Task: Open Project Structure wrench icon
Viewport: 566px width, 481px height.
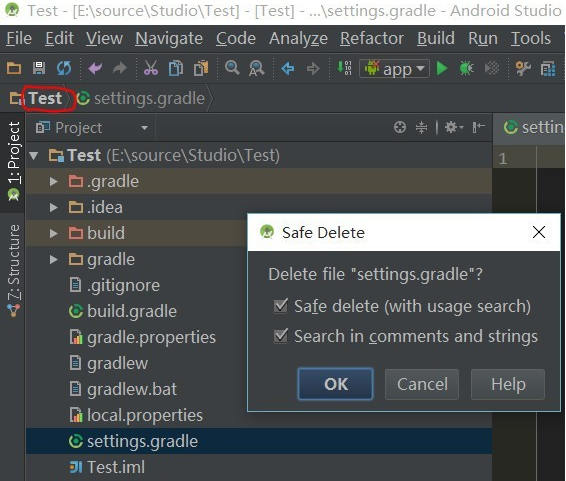Action: click(x=523, y=68)
